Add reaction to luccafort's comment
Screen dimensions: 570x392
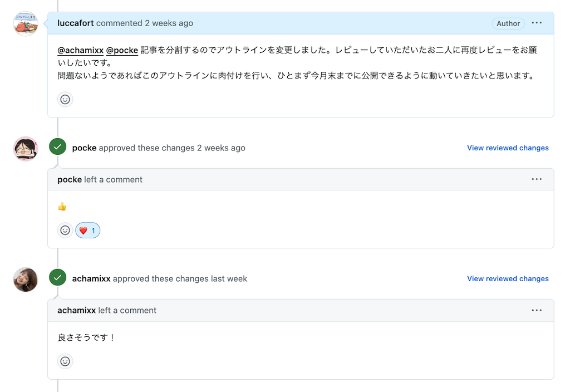[65, 99]
